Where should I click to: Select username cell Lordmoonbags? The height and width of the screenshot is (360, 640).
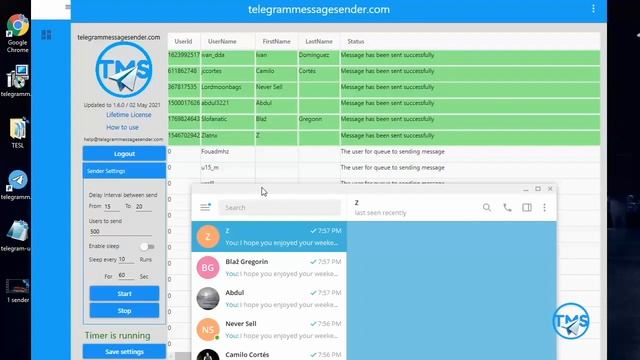[227, 90]
